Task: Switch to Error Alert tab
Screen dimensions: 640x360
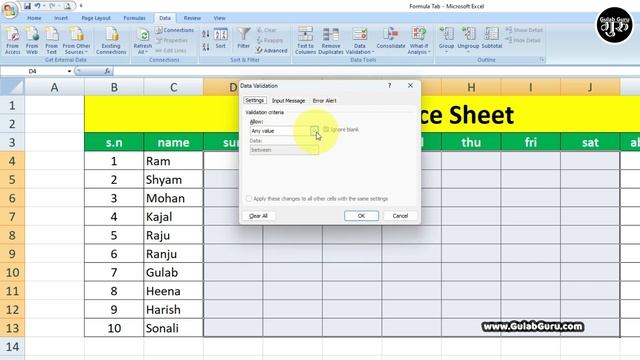Action: click(x=324, y=100)
